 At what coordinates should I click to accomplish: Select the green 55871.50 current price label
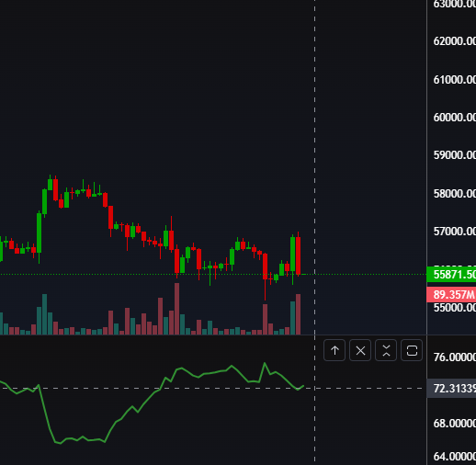coord(451,274)
